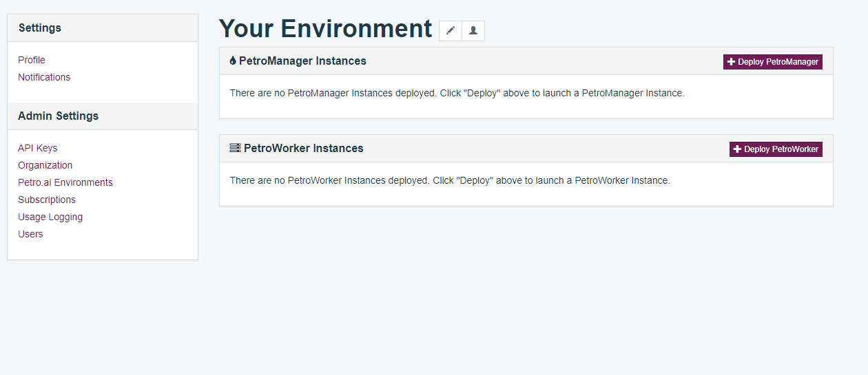Click the no PetroWorker Instances deployed message

pos(449,180)
